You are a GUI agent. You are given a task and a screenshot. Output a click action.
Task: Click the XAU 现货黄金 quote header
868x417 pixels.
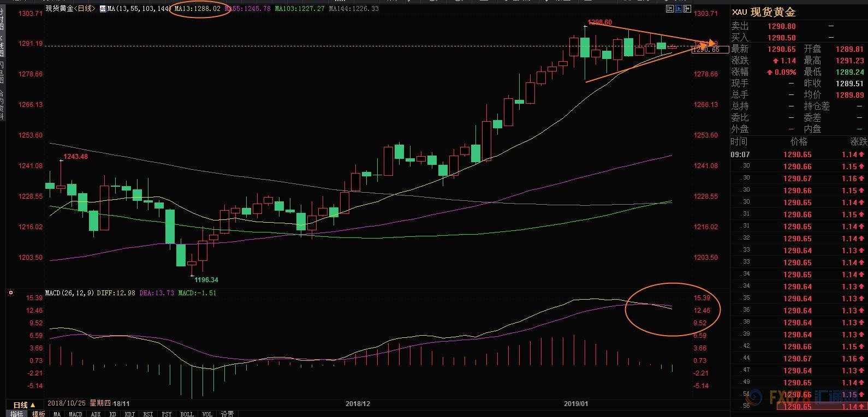point(764,12)
